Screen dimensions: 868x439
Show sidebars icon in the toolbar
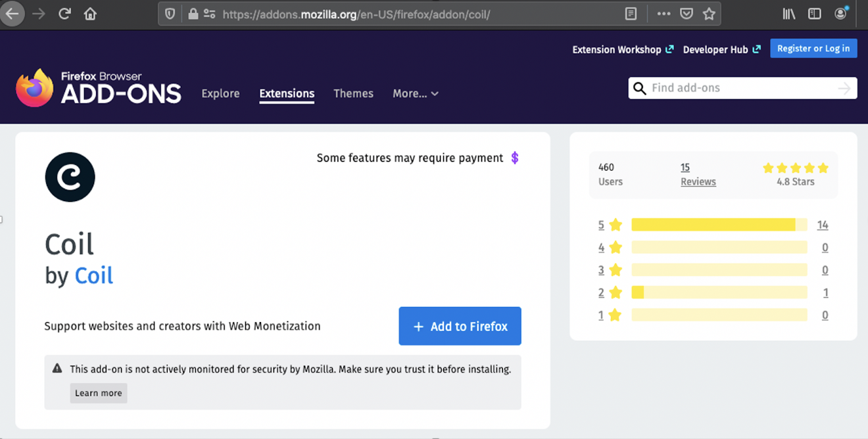[x=815, y=14]
